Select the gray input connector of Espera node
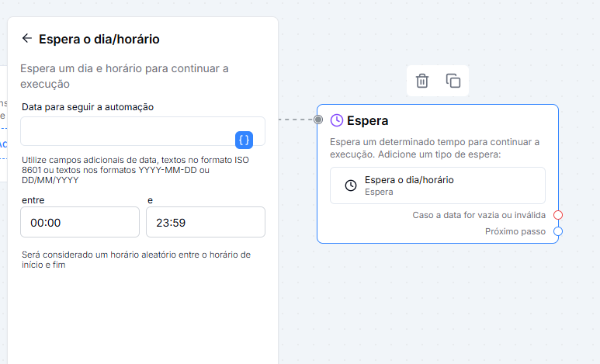This screenshot has width=600, height=364. [318, 120]
